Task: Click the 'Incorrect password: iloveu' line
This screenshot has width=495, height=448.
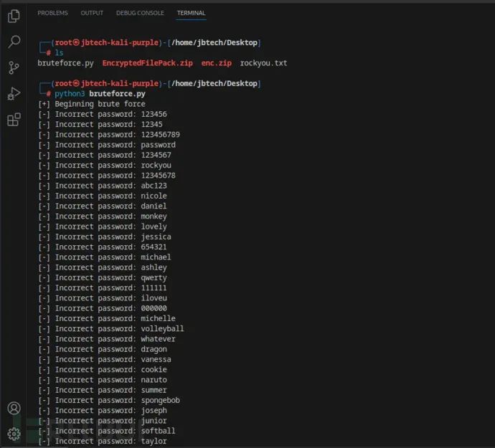Action: click(x=103, y=298)
